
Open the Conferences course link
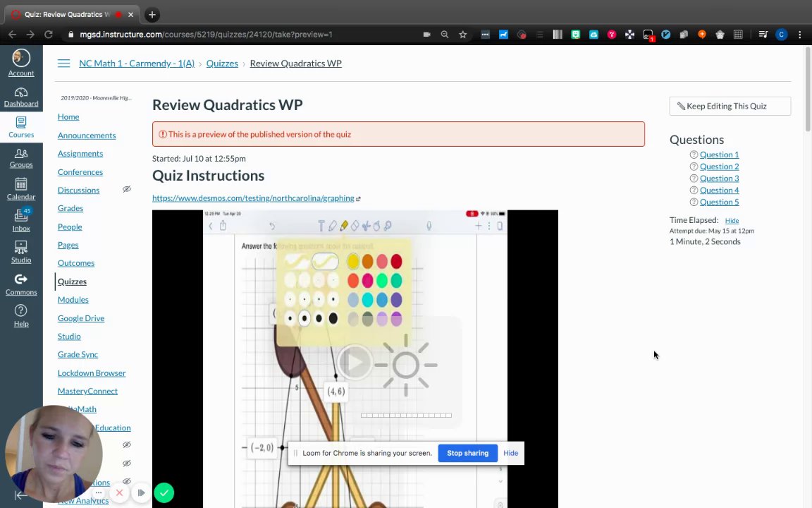tap(80, 172)
